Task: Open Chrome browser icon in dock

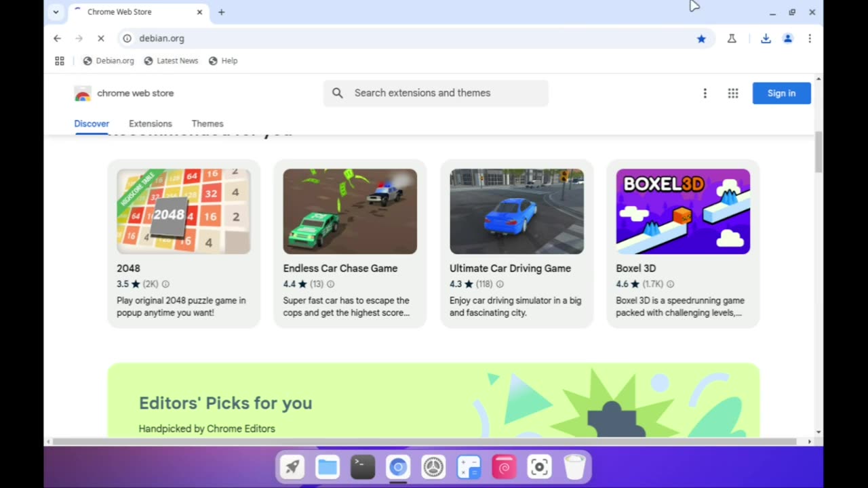Action: tap(398, 467)
